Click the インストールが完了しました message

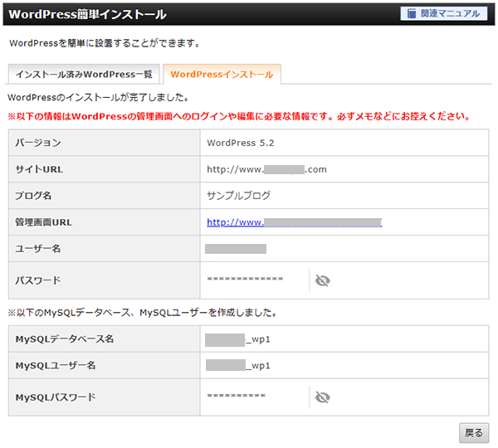tap(98, 97)
